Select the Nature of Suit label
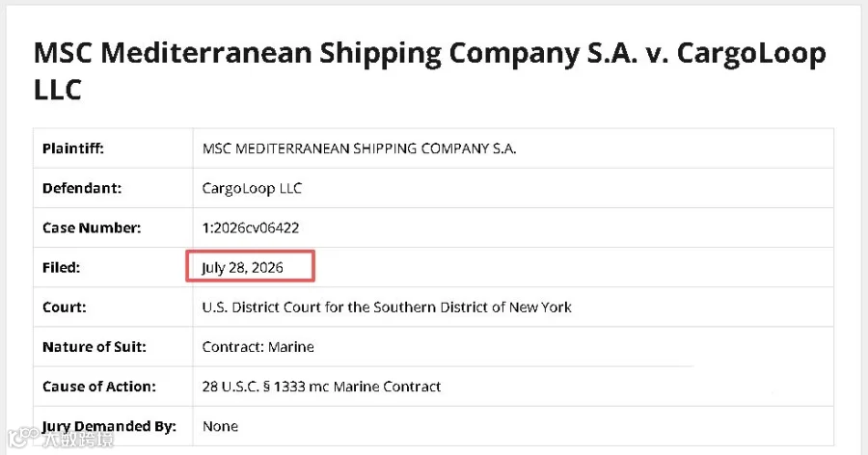 click(95, 347)
